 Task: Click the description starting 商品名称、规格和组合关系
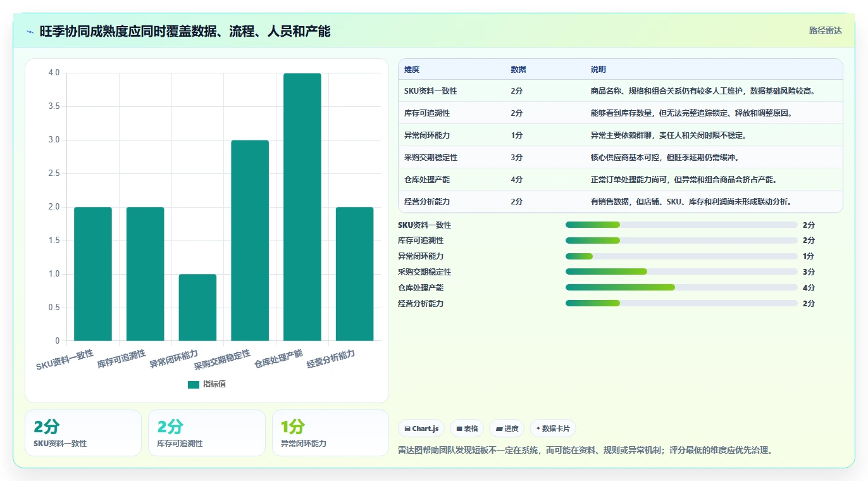[x=702, y=91]
